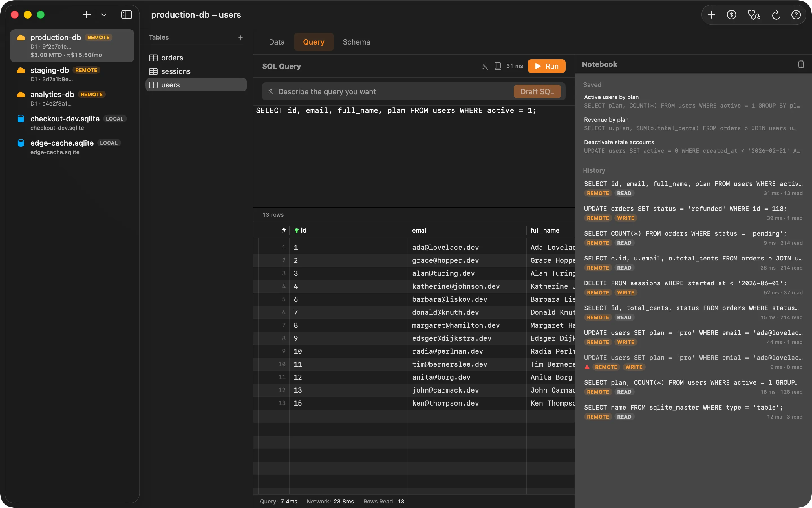Open the dollar cost icon in toolbar
Image resolution: width=812 pixels, height=508 pixels.
[x=731, y=15]
